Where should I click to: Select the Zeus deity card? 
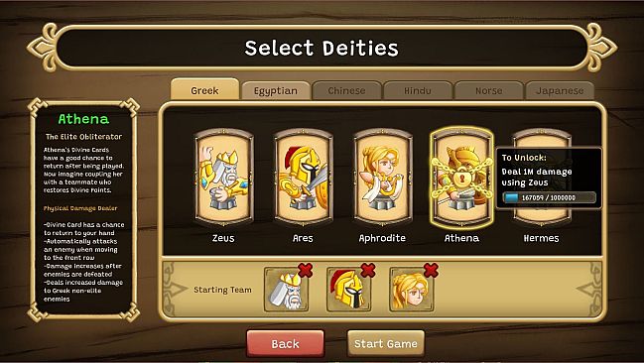pos(224,178)
